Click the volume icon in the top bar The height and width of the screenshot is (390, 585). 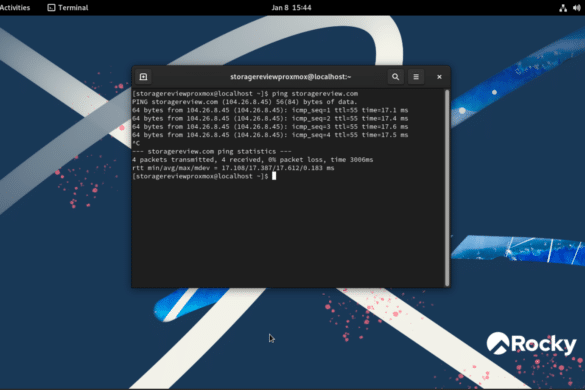577,8
